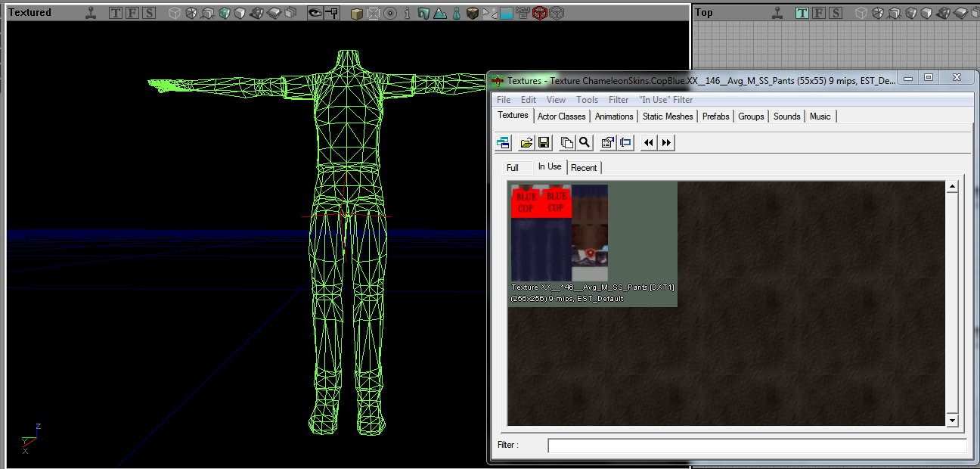Open texture properties editor icon
This screenshot has height=469, width=980.
click(x=607, y=142)
